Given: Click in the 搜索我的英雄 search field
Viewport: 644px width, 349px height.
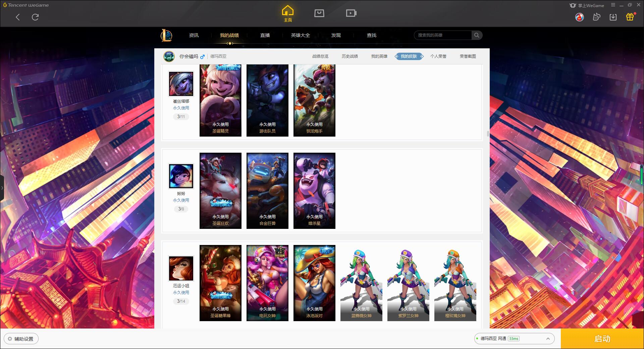Looking at the screenshot, I should coord(443,35).
